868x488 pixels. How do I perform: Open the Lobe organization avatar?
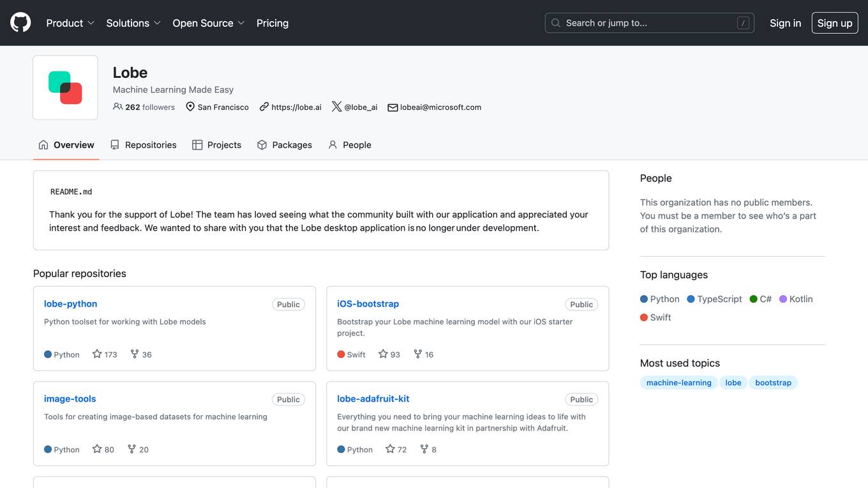pyautogui.click(x=65, y=88)
